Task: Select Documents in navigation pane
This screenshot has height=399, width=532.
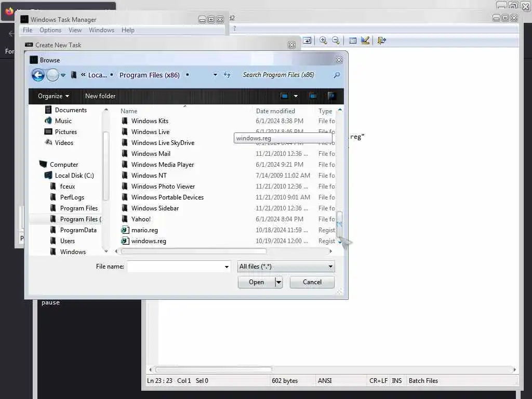Action: [x=71, y=110]
